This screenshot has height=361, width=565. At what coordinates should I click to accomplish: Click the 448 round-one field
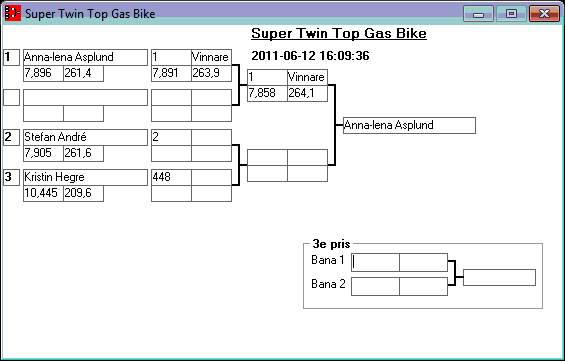[171, 177]
